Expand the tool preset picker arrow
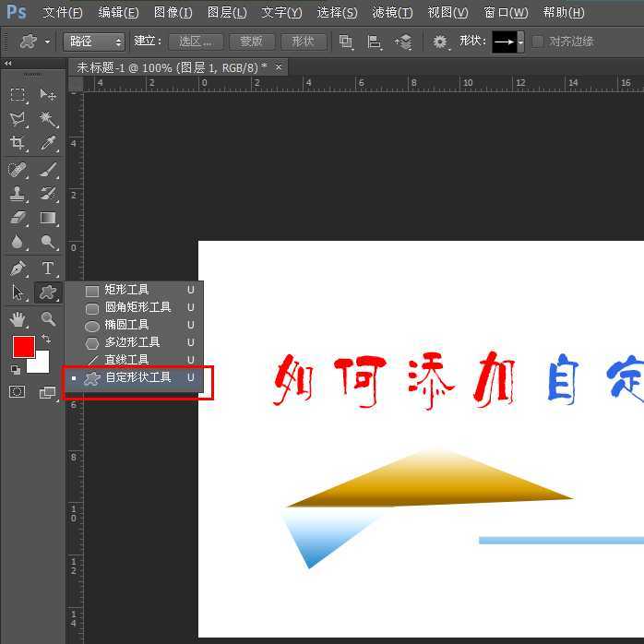Screen dimensions: 644x644 47,42
